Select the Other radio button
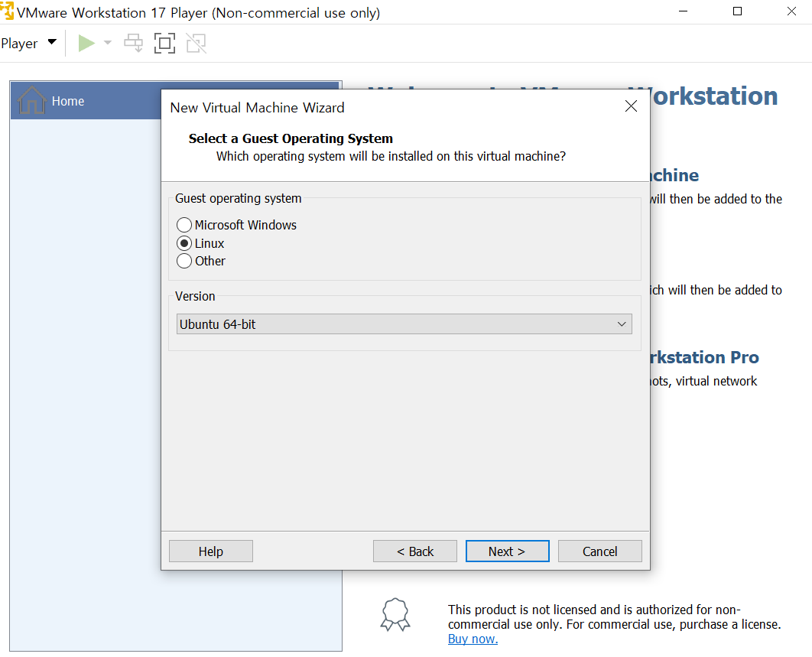The image size is (812, 657). [184, 261]
